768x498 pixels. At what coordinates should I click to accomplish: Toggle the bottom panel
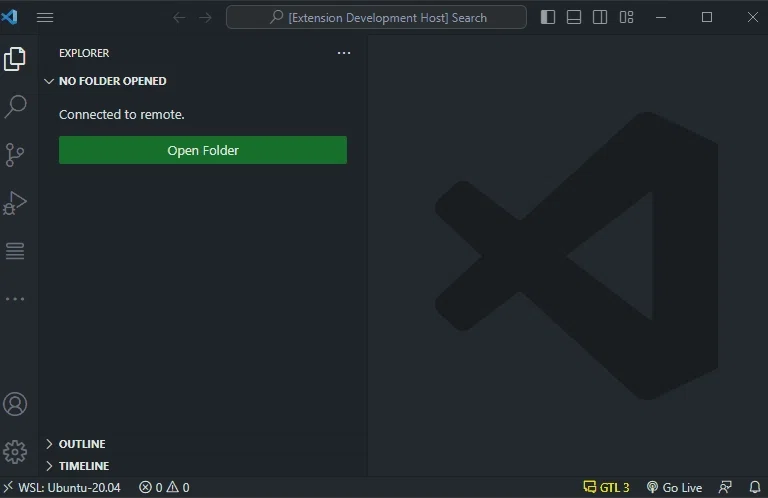[x=574, y=17]
